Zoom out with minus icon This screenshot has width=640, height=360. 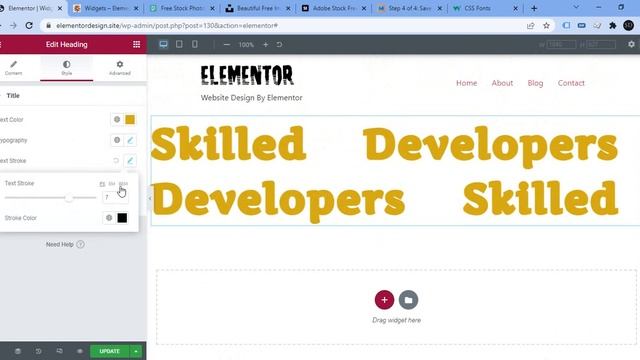click(227, 44)
